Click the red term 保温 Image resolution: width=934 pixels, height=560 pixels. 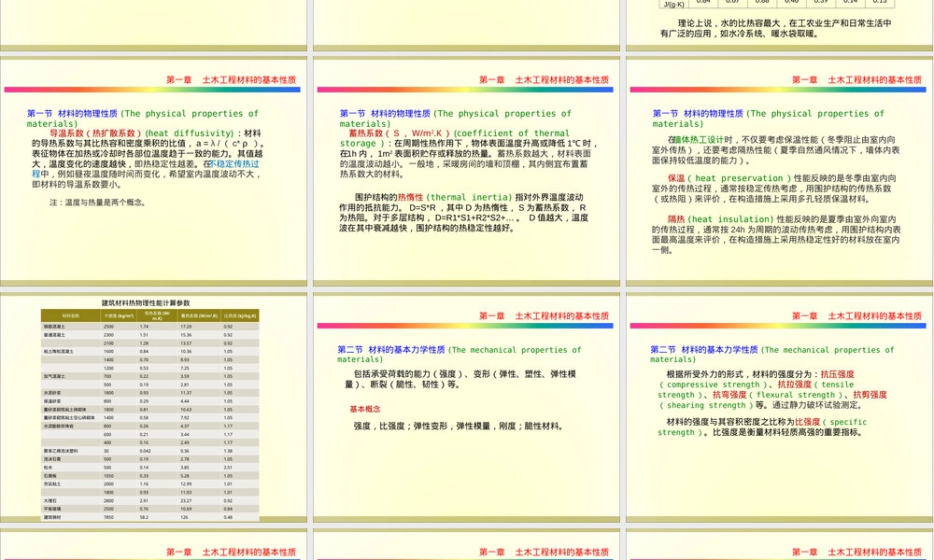(676, 178)
